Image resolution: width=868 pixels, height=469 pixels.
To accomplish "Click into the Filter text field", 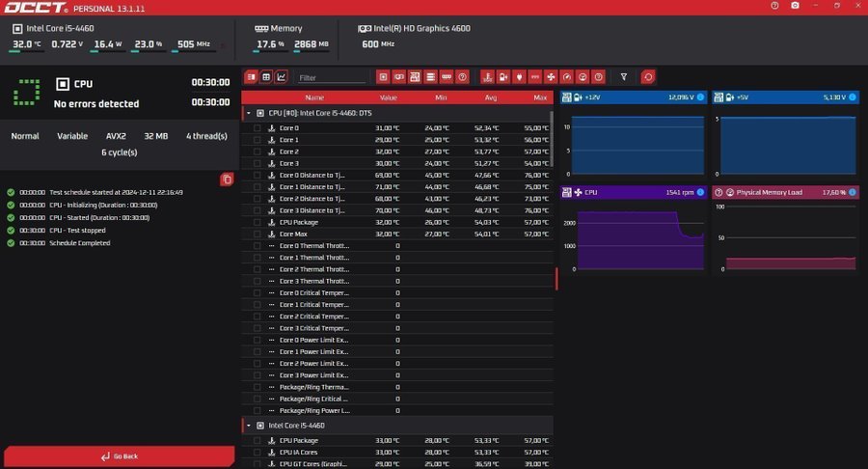I will pyautogui.click(x=331, y=77).
